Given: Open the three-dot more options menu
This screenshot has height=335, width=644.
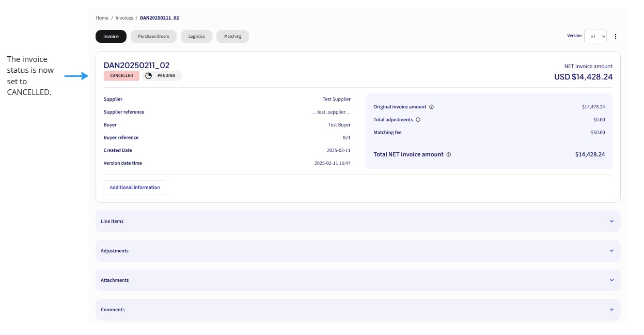Looking at the screenshot, I should [616, 36].
